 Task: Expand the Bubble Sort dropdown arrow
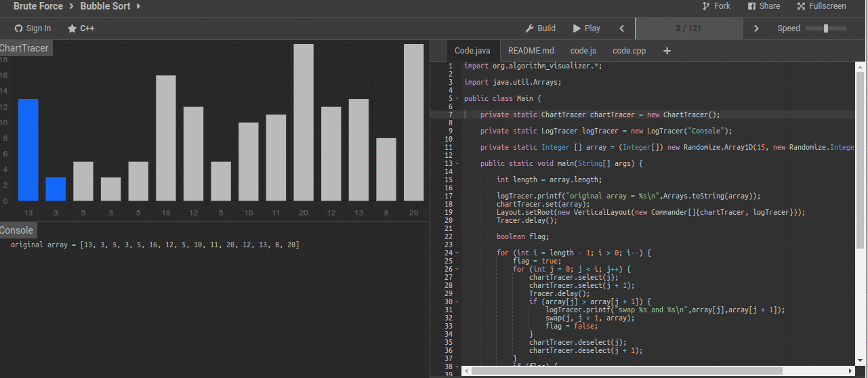point(139,6)
